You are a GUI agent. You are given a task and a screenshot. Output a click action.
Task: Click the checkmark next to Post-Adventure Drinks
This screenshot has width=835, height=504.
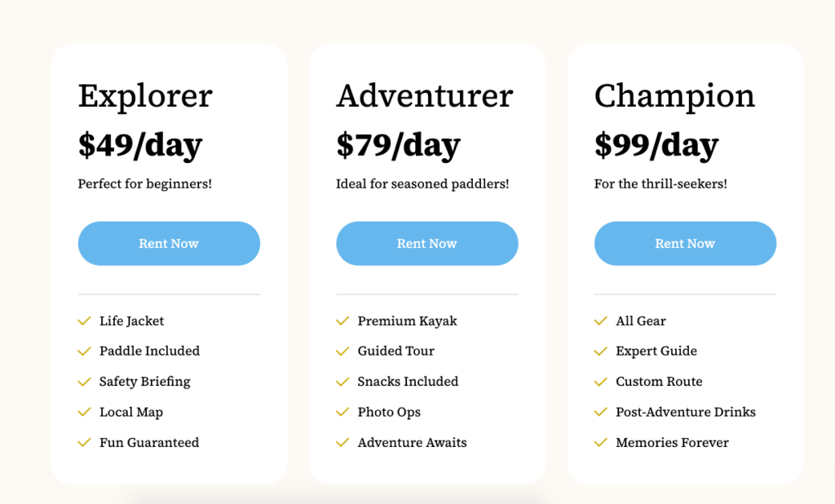[601, 412]
